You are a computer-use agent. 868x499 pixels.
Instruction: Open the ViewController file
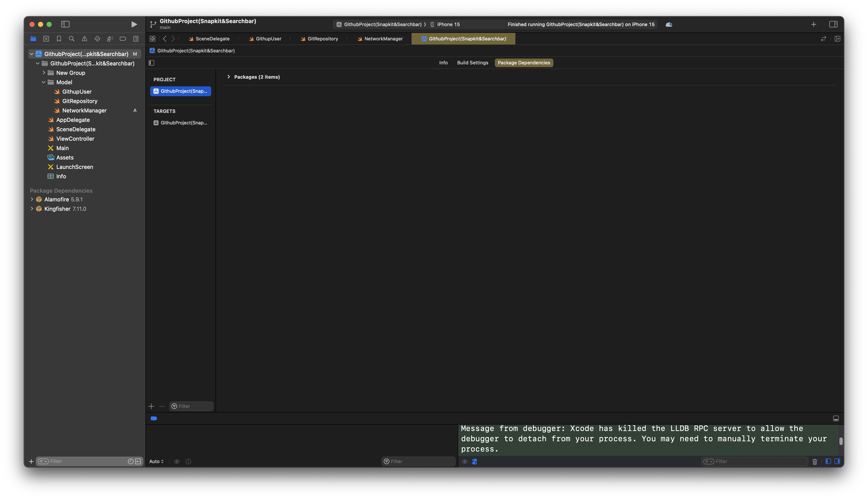[x=75, y=139]
